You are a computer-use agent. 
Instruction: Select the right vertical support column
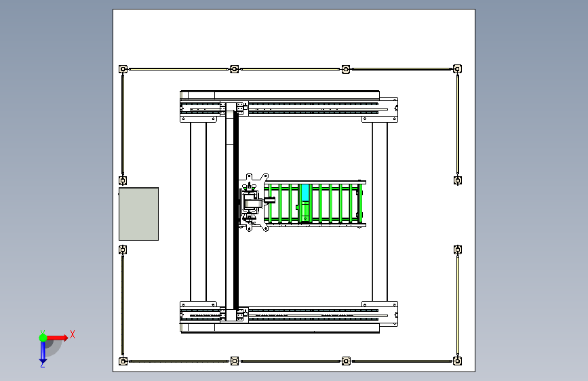[380, 212]
